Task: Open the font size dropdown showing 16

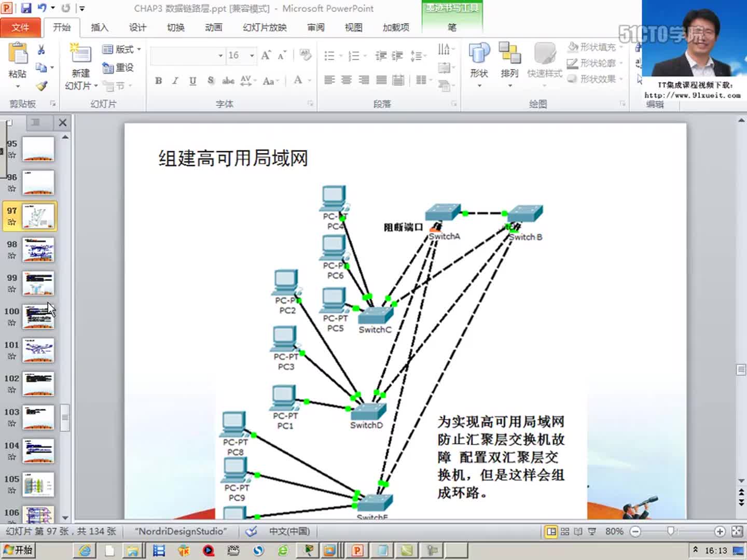Action: [252, 55]
